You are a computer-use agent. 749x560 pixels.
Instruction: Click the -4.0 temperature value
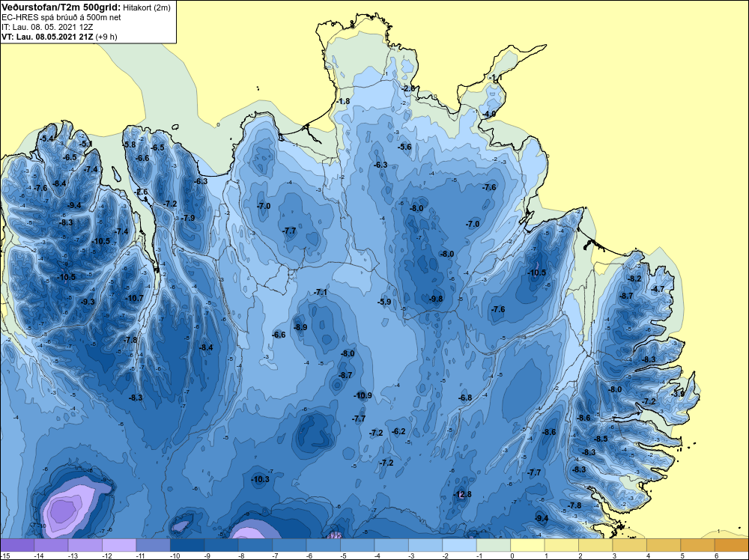click(488, 114)
